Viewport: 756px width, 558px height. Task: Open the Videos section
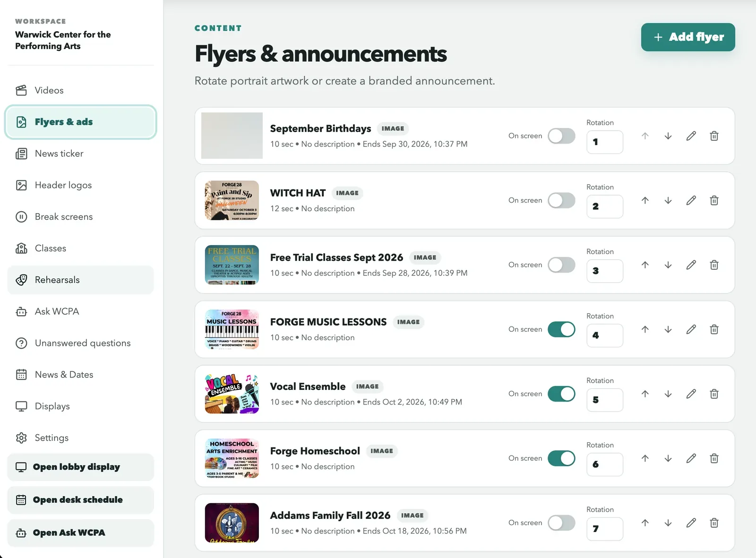[x=80, y=90]
